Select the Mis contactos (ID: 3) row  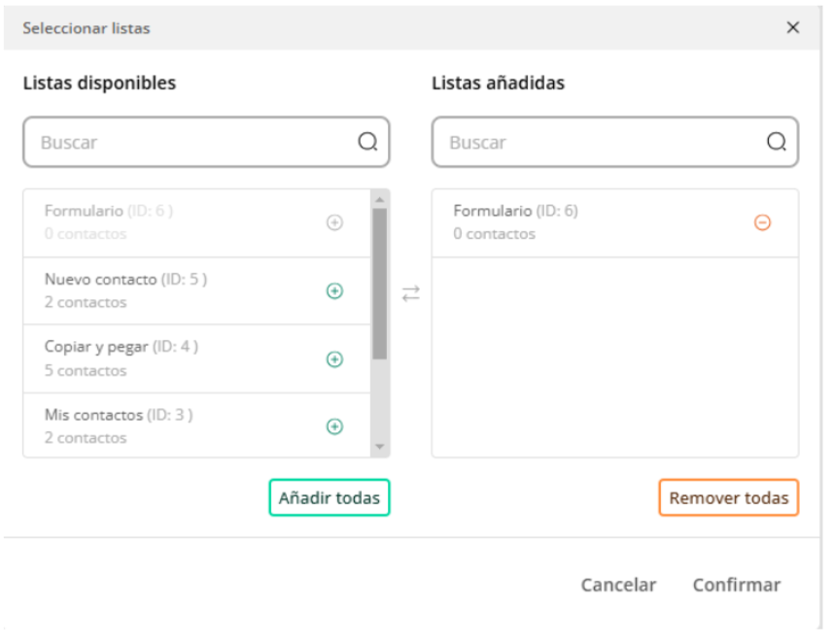196,425
